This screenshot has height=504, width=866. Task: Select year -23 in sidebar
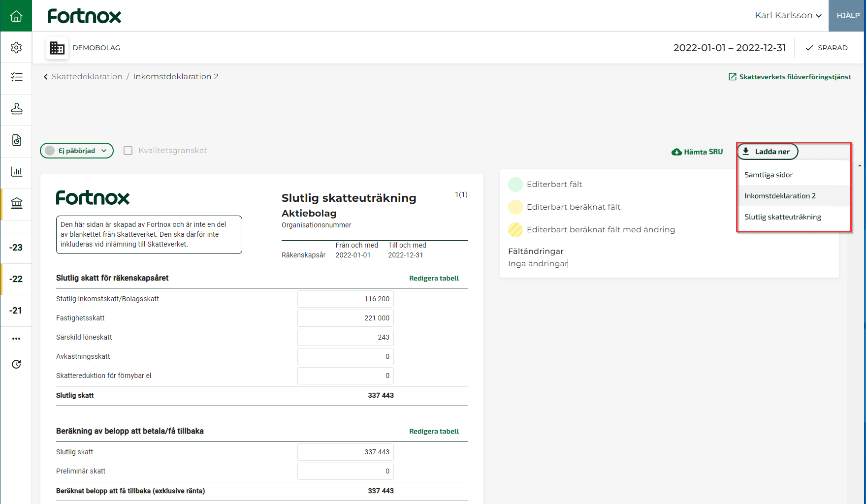pos(16,248)
